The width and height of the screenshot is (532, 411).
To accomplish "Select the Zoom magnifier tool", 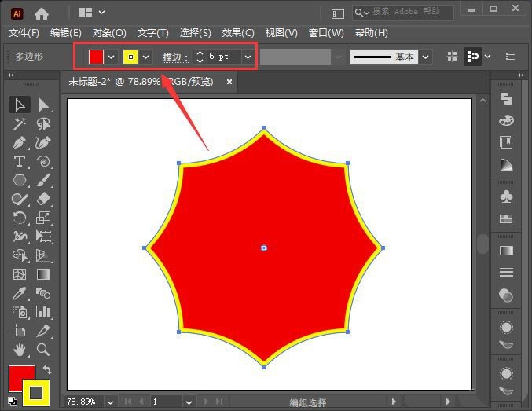I will click(x=43, y=349).
